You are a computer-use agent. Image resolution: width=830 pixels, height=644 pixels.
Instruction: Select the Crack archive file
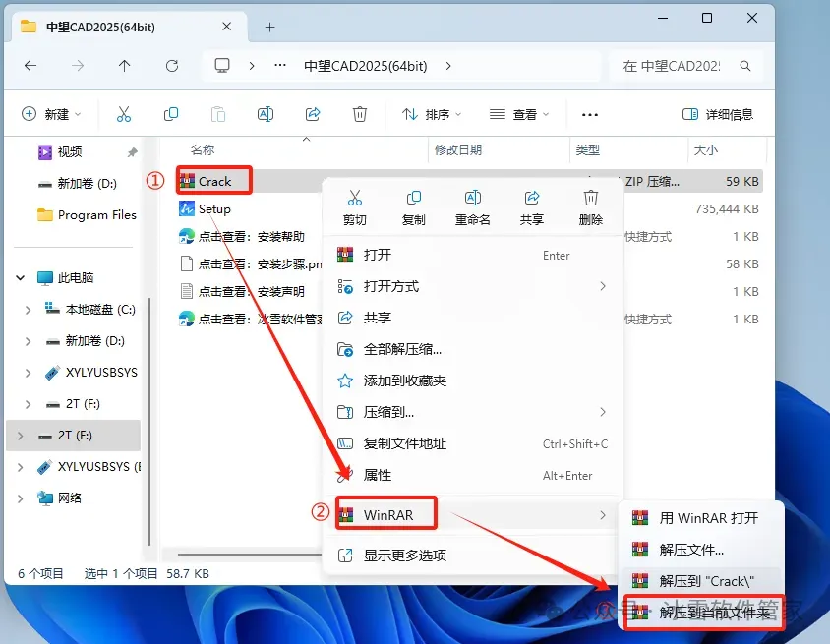pyautogui.click(x=214, y=182)
